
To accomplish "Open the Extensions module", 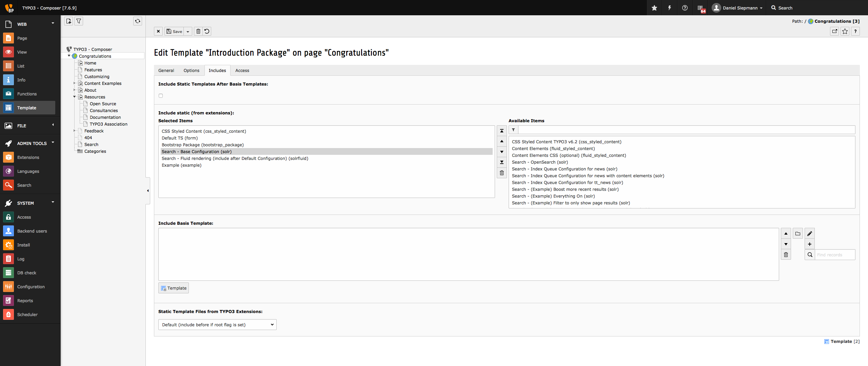I will pyautogui.click(x=28, y=157).
